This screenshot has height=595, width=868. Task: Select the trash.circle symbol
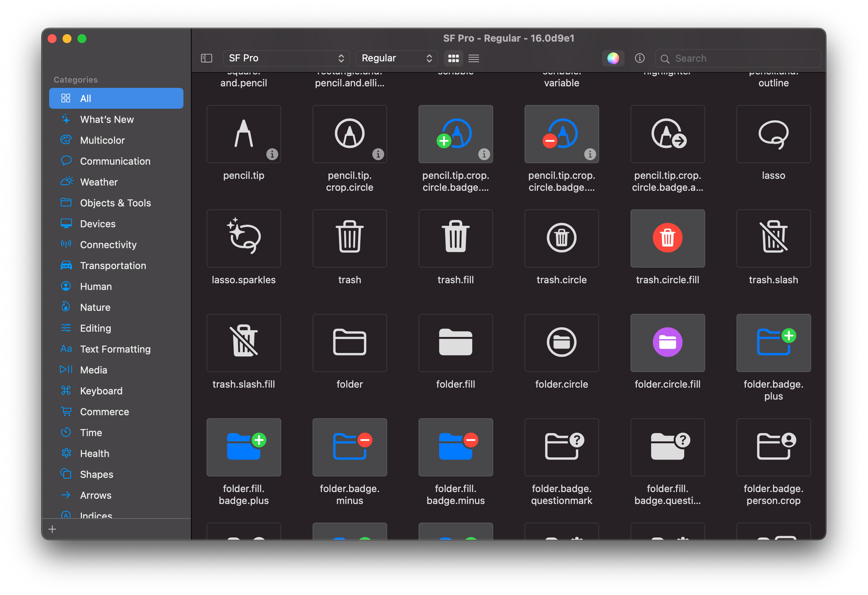pos(561,239)
